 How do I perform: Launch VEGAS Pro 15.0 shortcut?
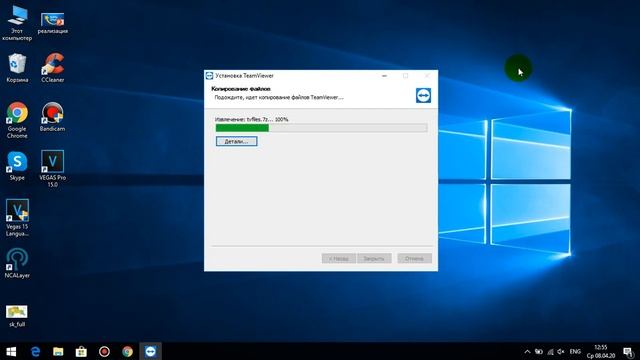point(52,169)
